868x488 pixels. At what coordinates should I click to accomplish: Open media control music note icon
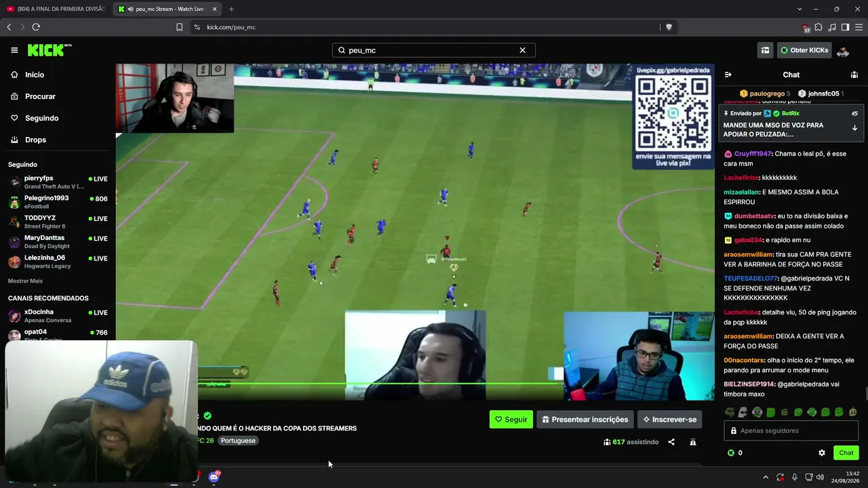(x=832, y=27)
